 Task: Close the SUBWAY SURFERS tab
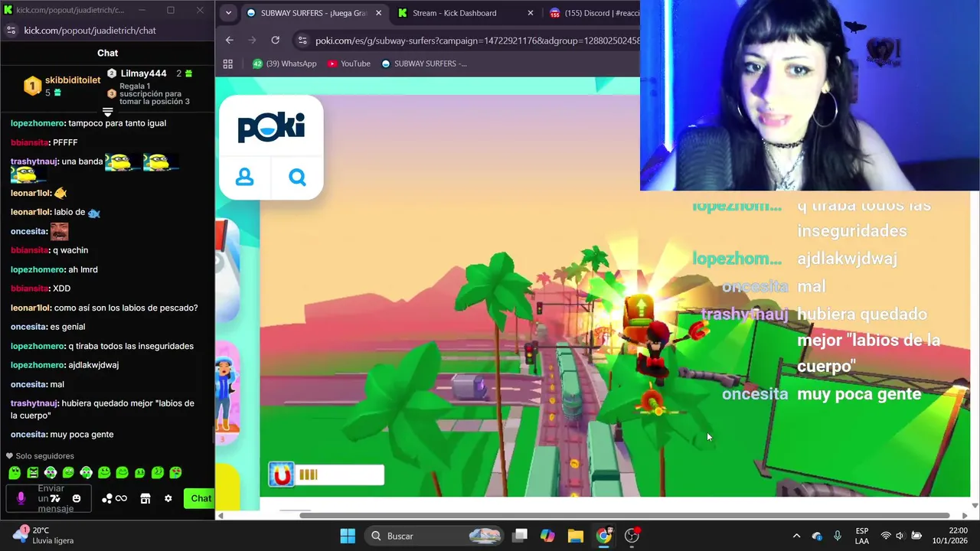378,13
